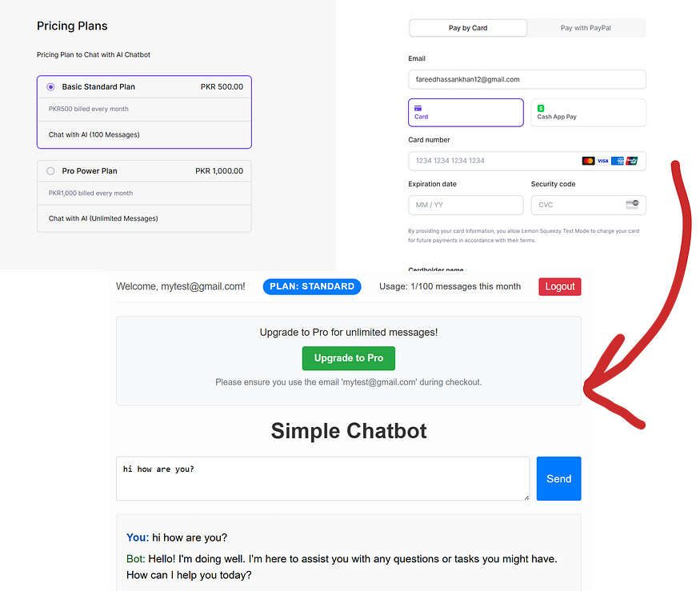Click the green Upgrade to Pro button
700x591 pixels.
[349, 358]
